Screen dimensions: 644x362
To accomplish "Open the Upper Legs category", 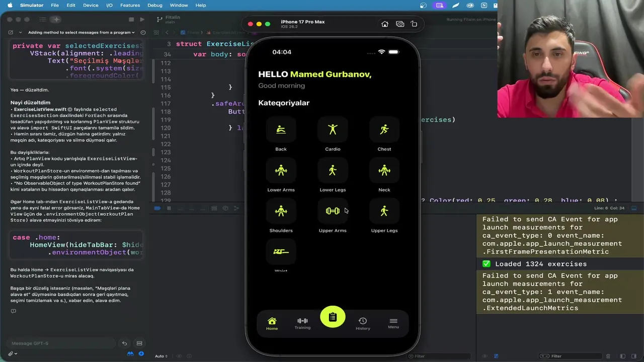I will 384,211.
